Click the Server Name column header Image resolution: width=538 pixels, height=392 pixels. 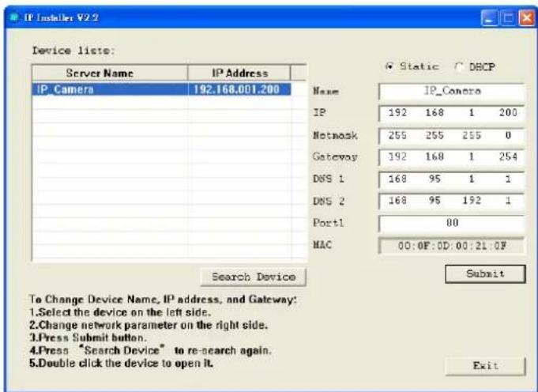pos(109,73)
